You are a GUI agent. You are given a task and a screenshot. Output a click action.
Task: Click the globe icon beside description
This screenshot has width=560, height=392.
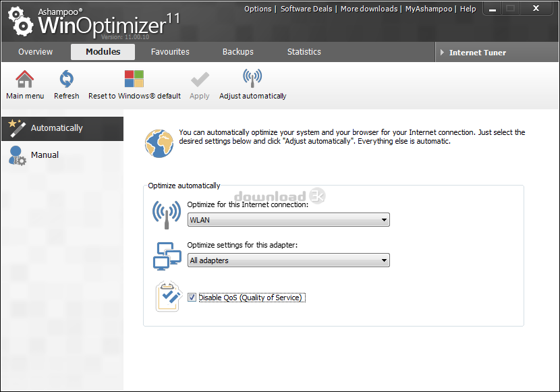coord(159,144)
